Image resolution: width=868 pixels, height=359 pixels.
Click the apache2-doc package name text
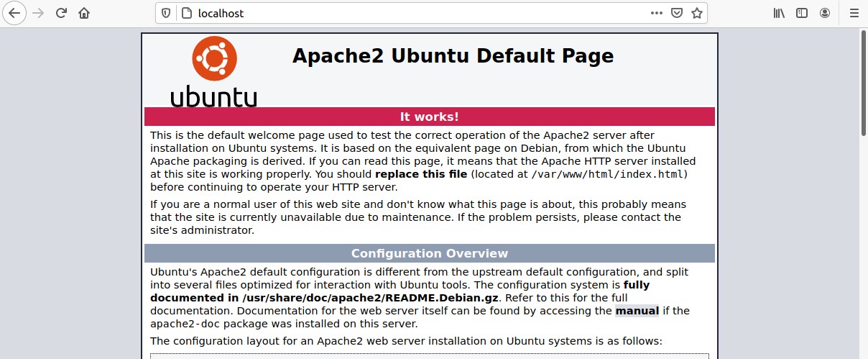pyautogui.click(x=184, y=325)
